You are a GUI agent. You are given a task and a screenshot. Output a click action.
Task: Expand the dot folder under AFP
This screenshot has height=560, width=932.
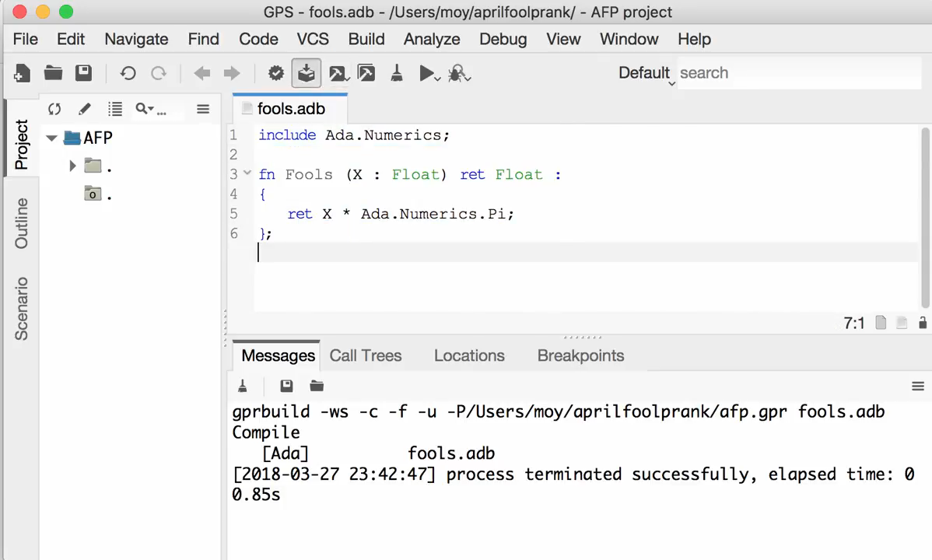click(72, 165)
